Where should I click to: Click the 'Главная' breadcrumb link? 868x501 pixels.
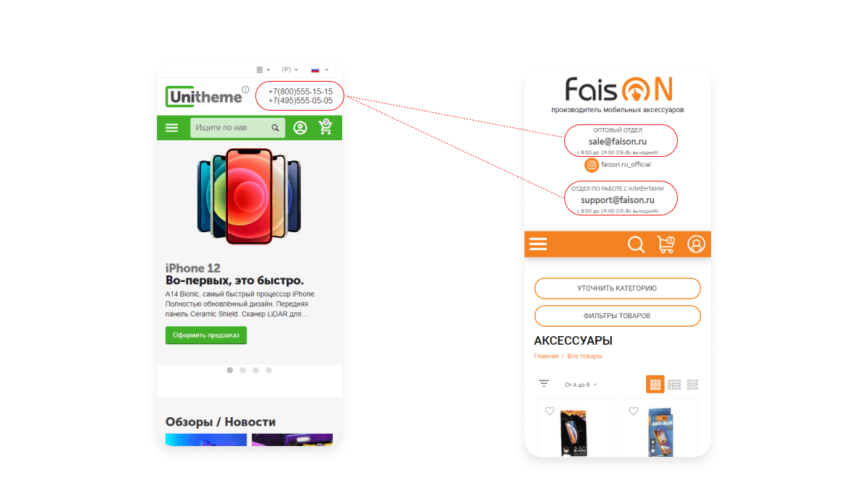(546, 356)
